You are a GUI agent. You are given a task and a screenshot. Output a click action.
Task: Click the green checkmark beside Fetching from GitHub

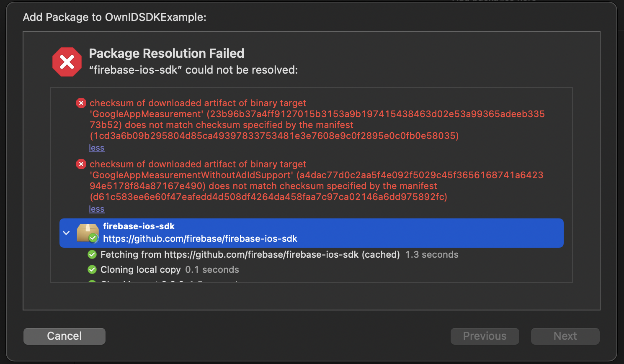pos(92,254)
